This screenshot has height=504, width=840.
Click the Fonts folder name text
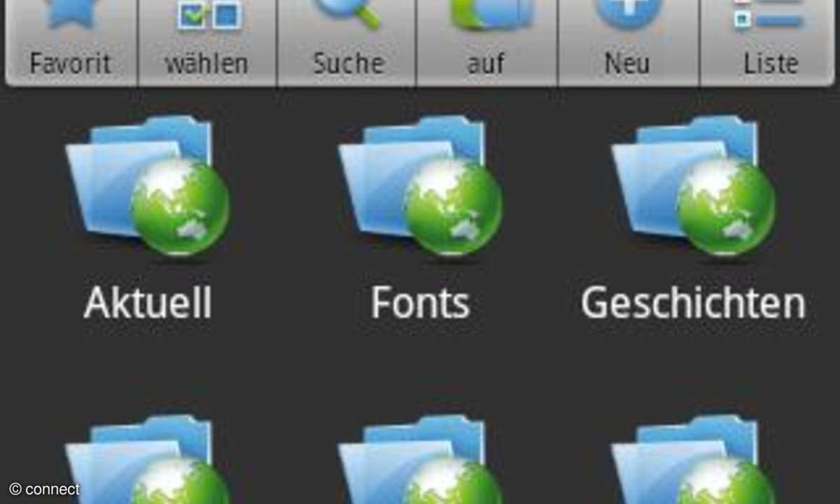tap(420, 304)
